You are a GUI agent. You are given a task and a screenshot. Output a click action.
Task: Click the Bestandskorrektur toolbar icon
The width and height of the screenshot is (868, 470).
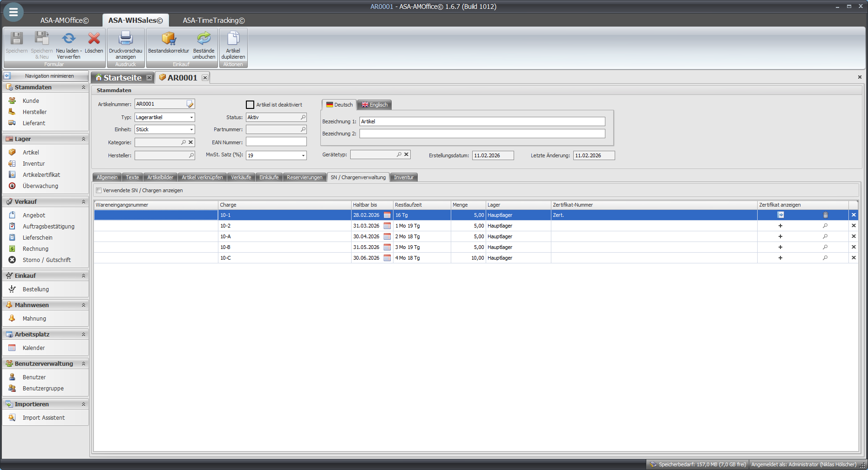tap(168, 39)
